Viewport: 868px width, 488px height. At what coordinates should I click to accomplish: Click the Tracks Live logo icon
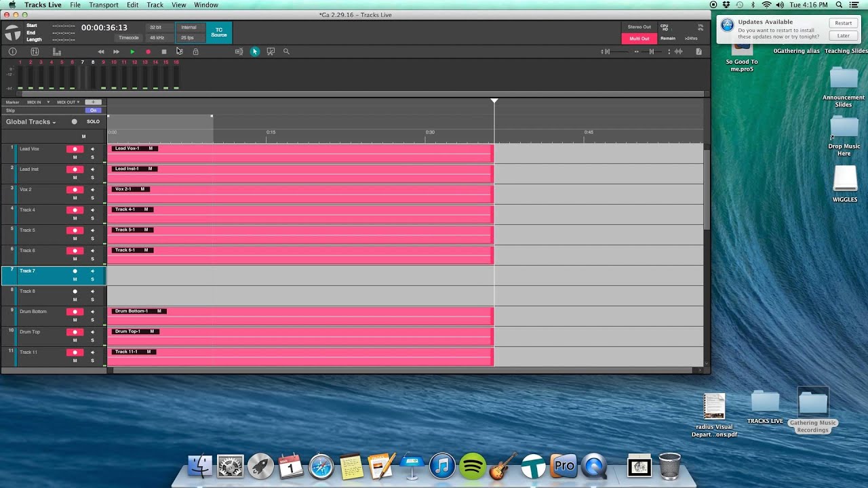(12, 32)
